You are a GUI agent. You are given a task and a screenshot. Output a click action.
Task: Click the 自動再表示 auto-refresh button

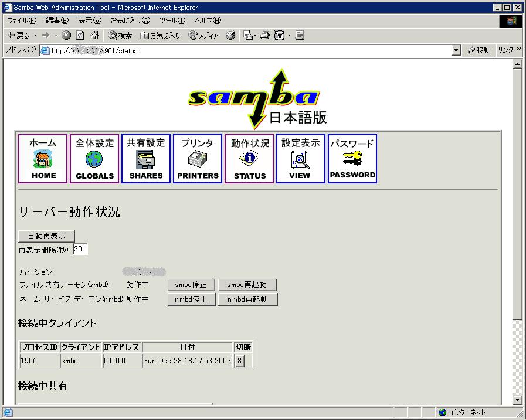point(46,236)
